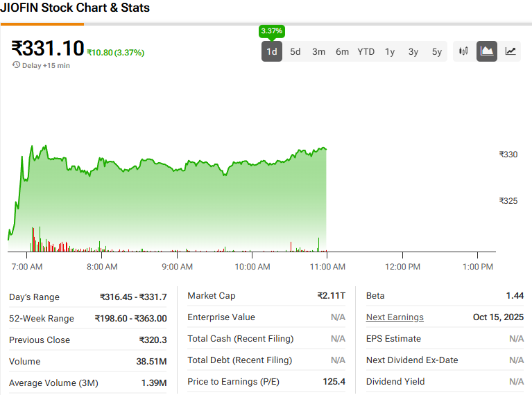Click the 38.51M volume value
The width and height of the screenshot is (532, 395).
point(151,362)
